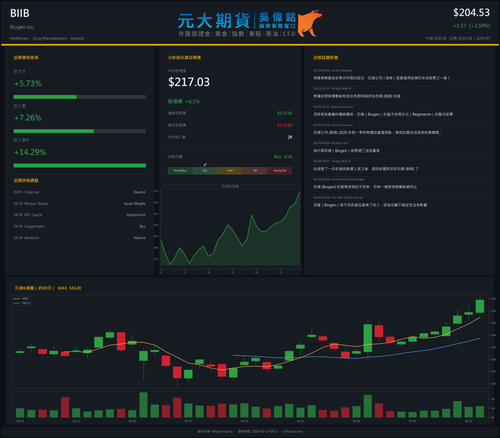This screenshot has width=500, height=438.
Task: Click the green area price trend chart
Action: [230, 229]
